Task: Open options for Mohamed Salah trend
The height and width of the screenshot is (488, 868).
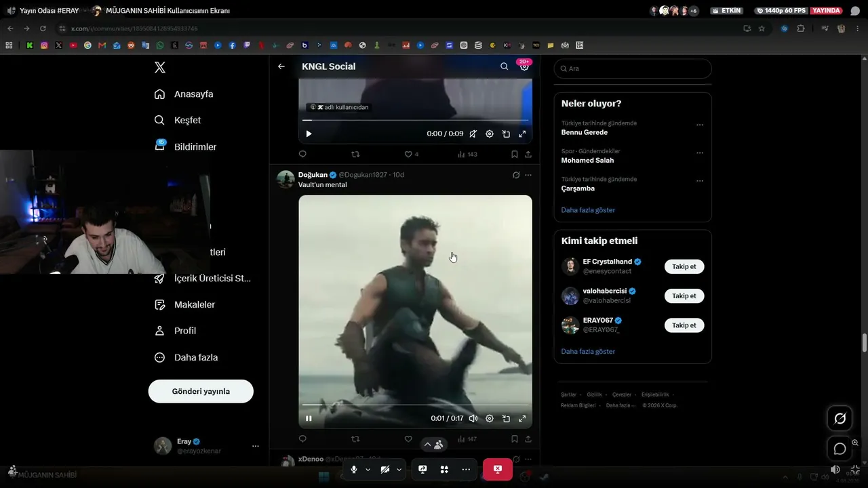Action: [700, 153]
